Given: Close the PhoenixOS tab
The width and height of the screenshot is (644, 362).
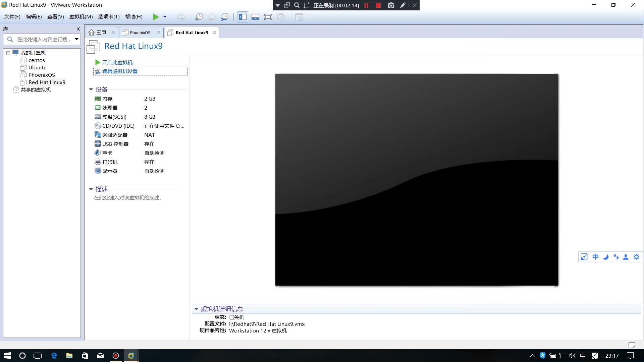Looking at the screenshot, I should tap(159, 33).
